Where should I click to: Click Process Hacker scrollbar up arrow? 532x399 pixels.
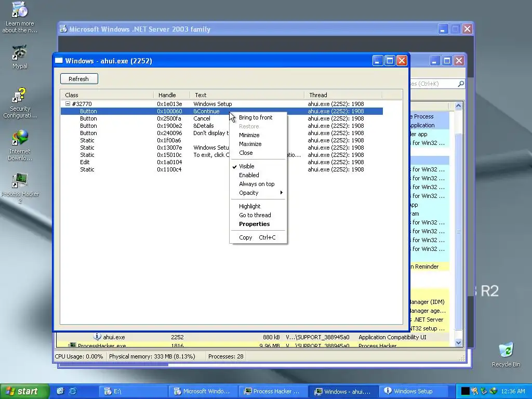[x=458, y=106]
